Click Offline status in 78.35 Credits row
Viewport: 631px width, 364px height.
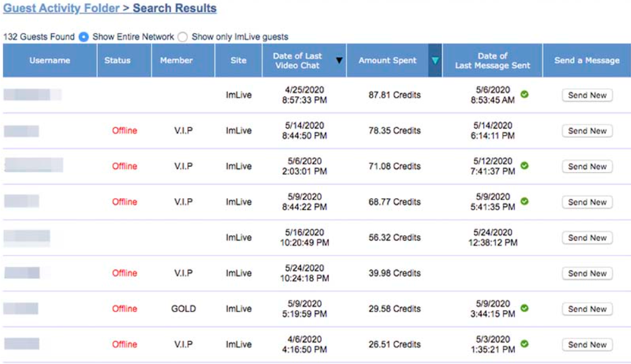pyautogui.click(x=124, y=131)
